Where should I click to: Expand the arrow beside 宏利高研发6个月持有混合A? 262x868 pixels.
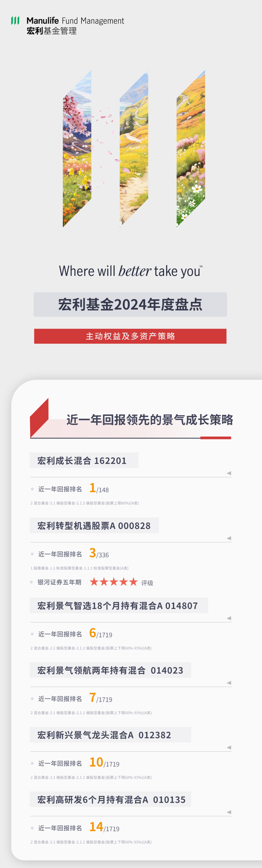click(x=229, y=812)
